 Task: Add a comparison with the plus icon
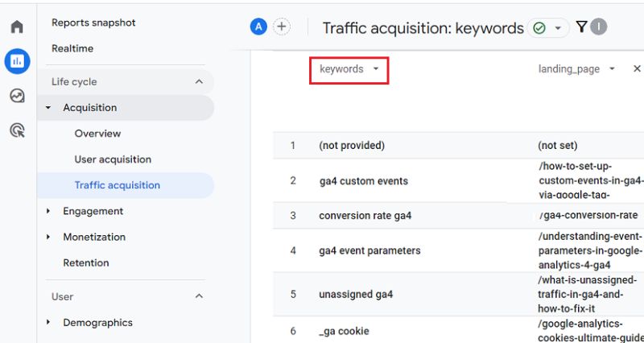pos(281,27)
